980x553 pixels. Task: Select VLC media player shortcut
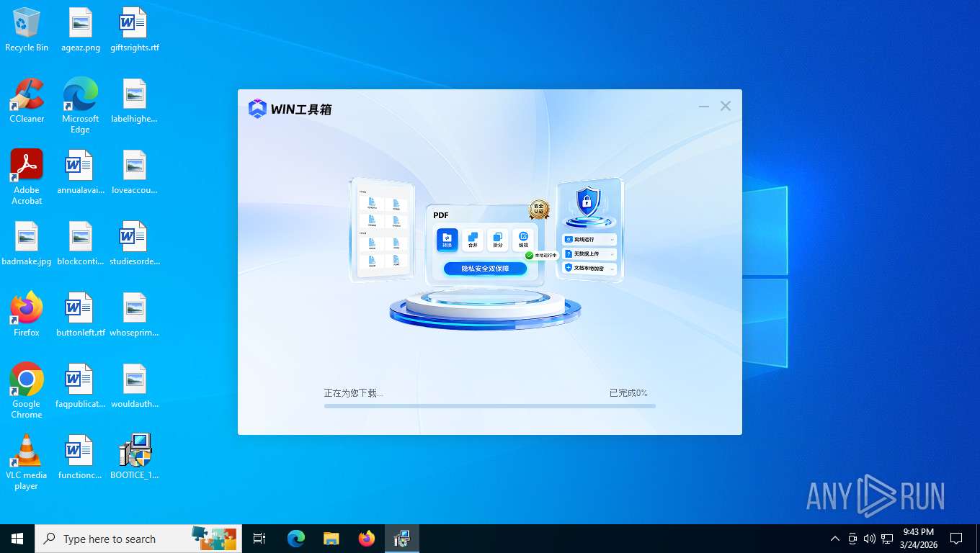click(27, 462)
